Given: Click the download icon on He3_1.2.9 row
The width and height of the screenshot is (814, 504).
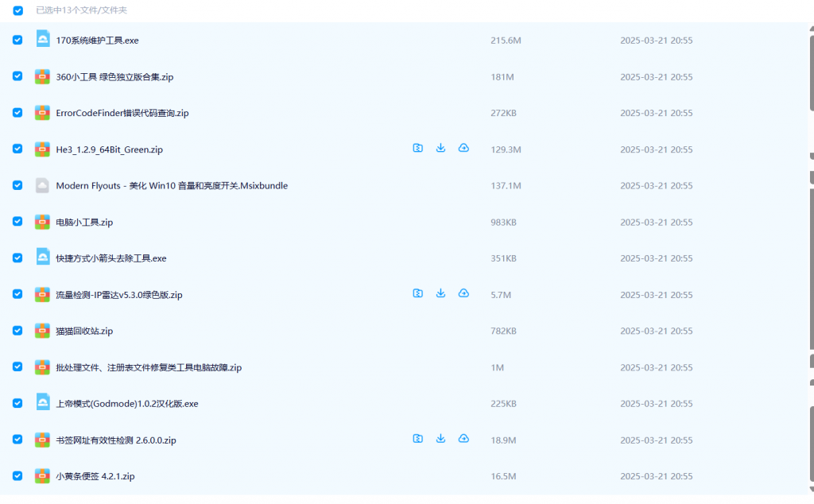Looking at the screenshot, I should tap(440, 149).
